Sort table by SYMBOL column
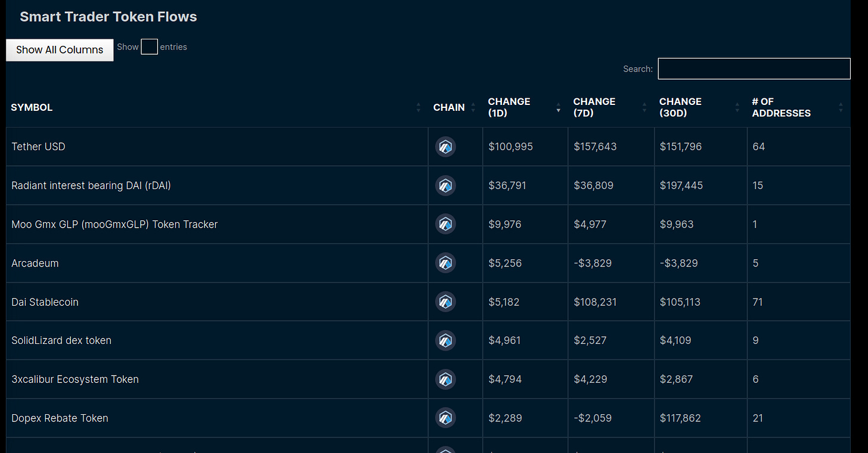The image size is (868, 453). (217, 107)
